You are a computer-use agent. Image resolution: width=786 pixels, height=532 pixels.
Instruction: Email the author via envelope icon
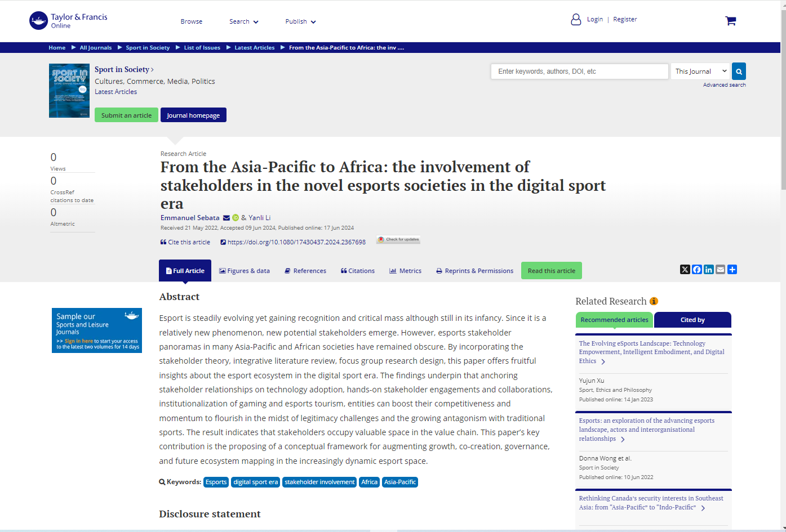tap(227, 218)
